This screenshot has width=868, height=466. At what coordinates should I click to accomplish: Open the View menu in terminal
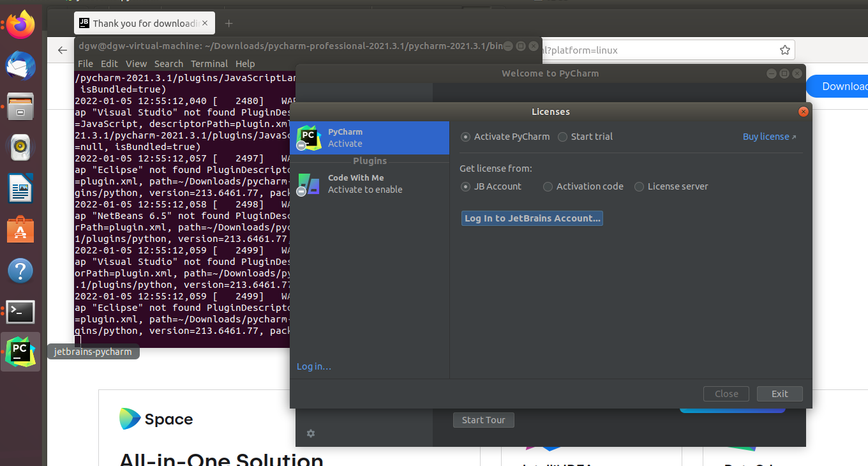136,64
